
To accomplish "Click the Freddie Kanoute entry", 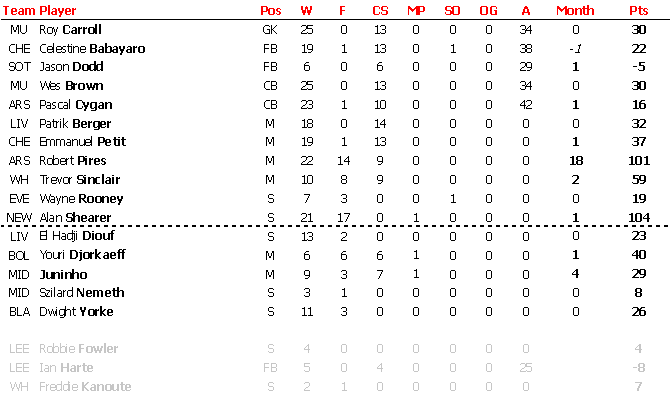I will click(85, 387).
